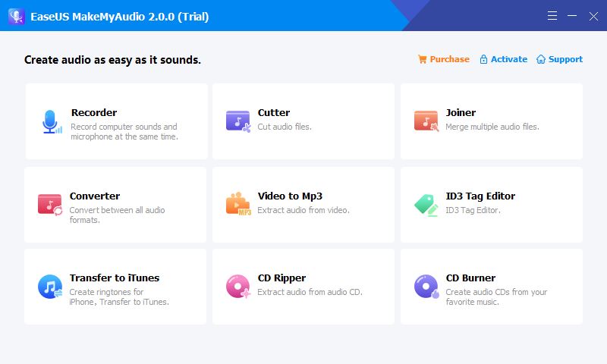The image size is (607, 364).
Task: Click 'Merge multiple audio files.' description
Action: click(492, 127)
